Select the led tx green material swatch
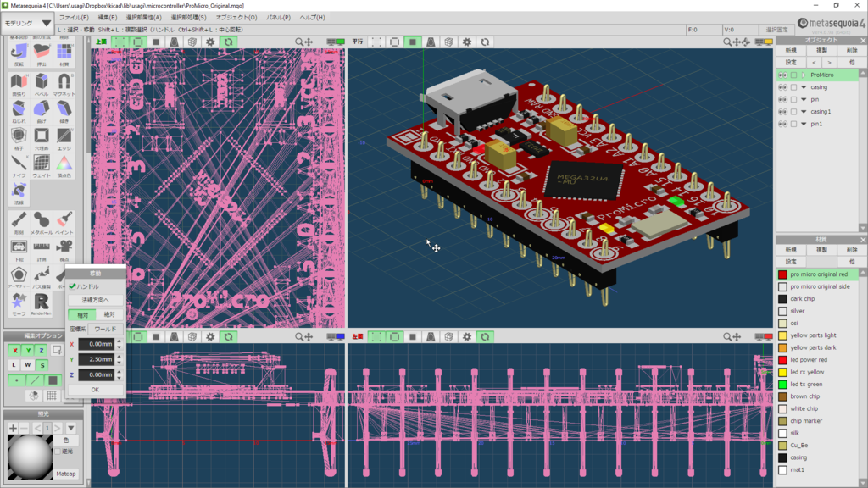This screenshot has width=868, height=488. (782, 385)
